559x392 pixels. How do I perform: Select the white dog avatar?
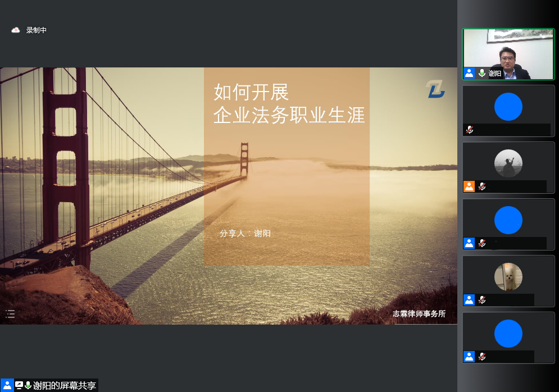(508, 277)
